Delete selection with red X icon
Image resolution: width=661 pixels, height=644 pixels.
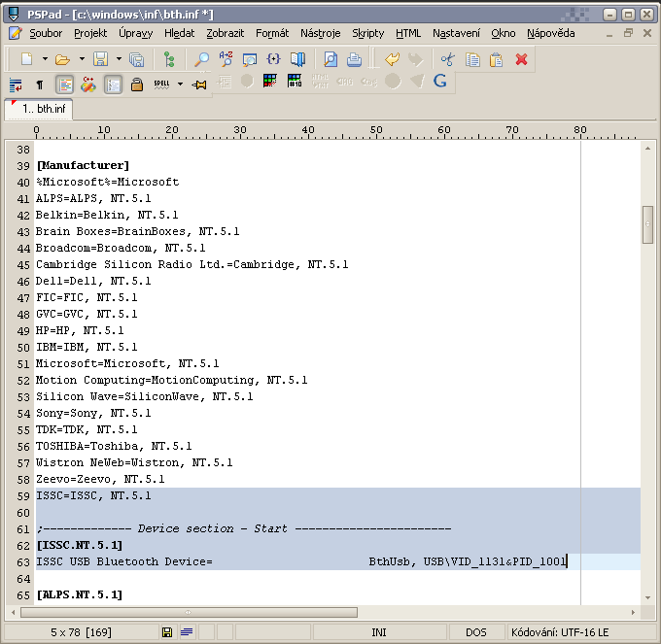pyautogui.click(x=521, y=59)
